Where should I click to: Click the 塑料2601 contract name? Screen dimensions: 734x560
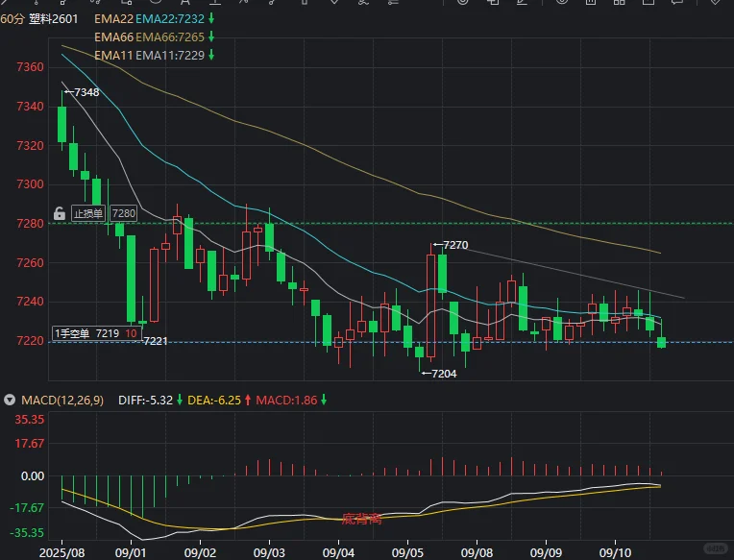[x=54, y=18]
